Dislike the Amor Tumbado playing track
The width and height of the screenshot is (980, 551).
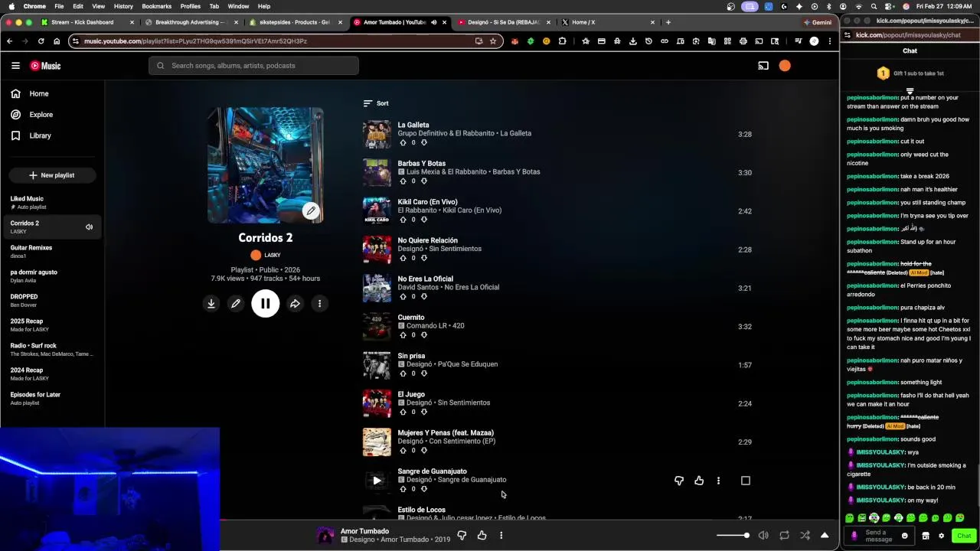click(x=462, y=536)
